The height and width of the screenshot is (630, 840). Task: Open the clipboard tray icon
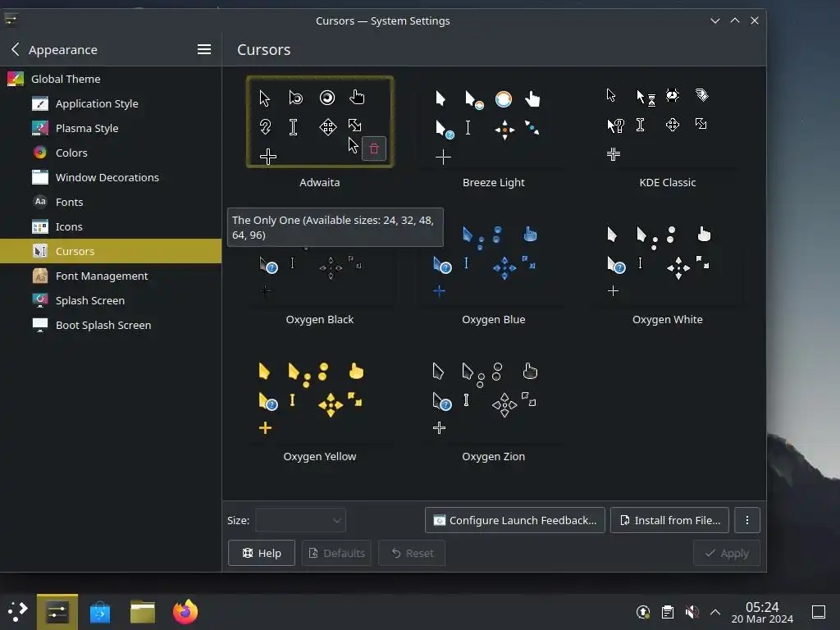668,612
